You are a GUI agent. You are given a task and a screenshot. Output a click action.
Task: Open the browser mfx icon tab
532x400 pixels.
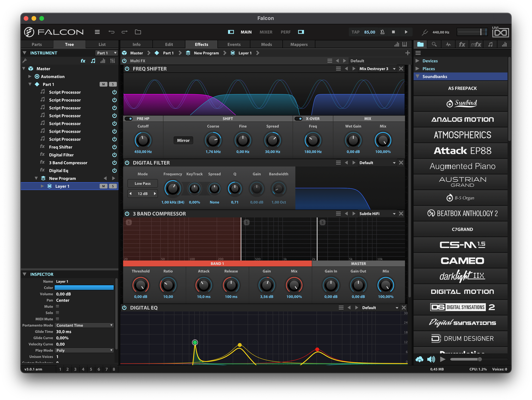click(476, 44)
